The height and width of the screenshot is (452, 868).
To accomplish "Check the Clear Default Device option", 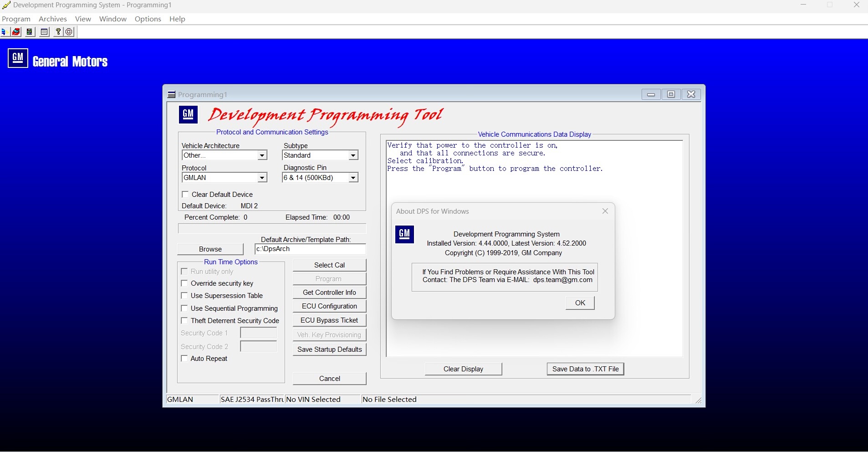I will point(185,195).
